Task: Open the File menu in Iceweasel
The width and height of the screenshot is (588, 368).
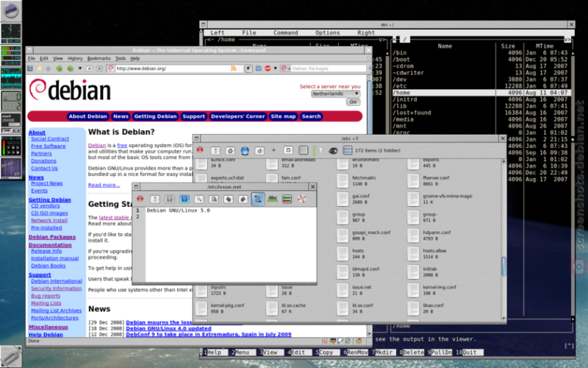Action: (x=32, y=59)
